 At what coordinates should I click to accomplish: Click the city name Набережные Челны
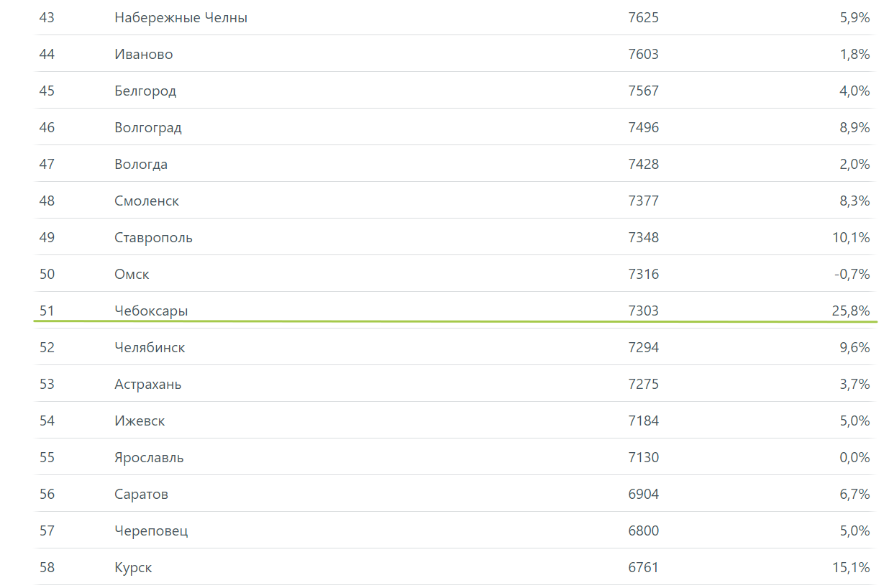click(181, 18)
